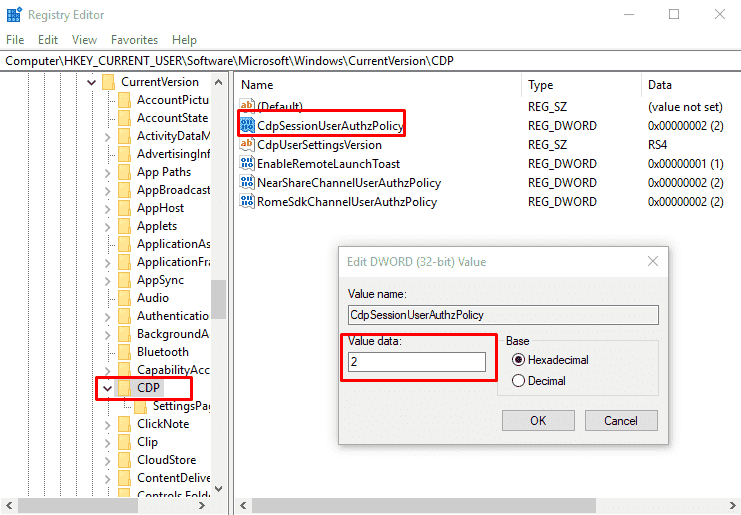Click the NearShareChannelUserAuthzPolicy DWORD icon
This screenshot has height=515, width=741.
coord(247,182)
